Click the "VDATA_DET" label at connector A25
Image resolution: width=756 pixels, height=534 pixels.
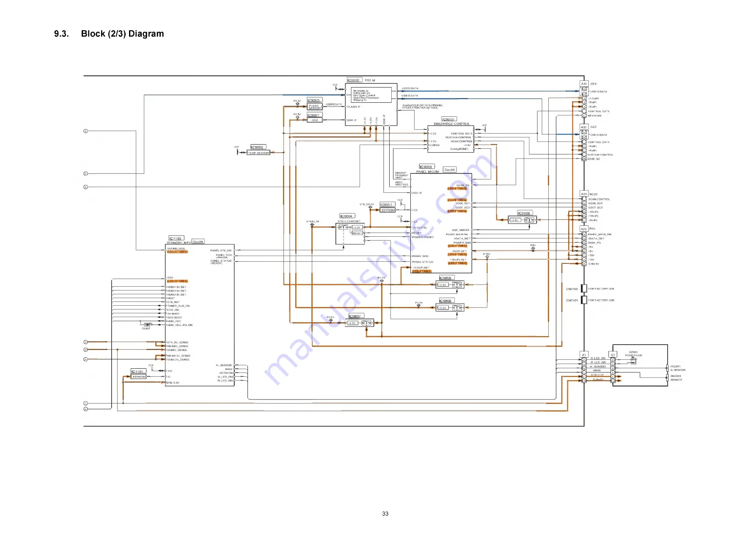click(x=596, y=238)
